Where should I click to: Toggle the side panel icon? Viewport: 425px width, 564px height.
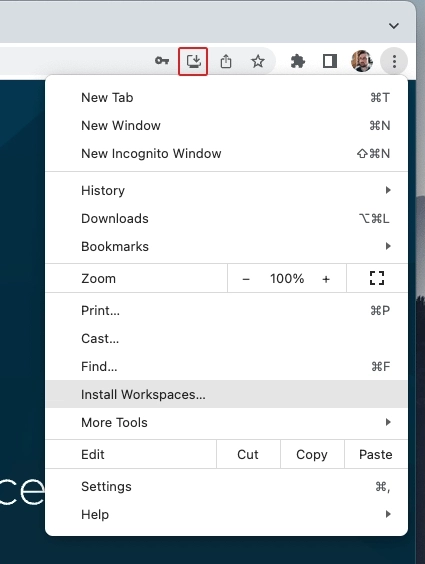click(x=330, y=61)
